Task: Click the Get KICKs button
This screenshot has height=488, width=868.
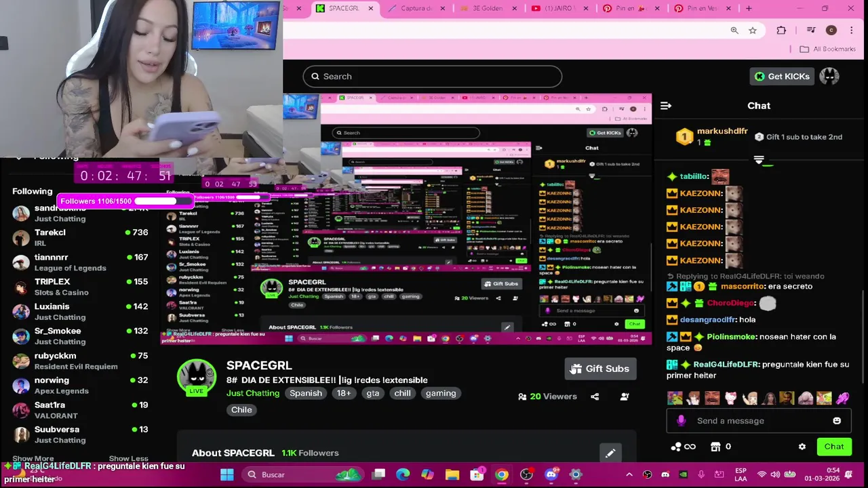Action: pyautogui.click(x=782, y=77)
